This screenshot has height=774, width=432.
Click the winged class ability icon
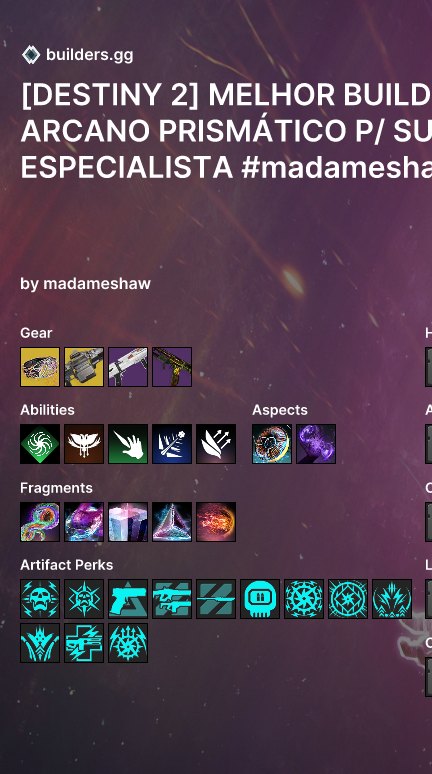click(84, 444)
